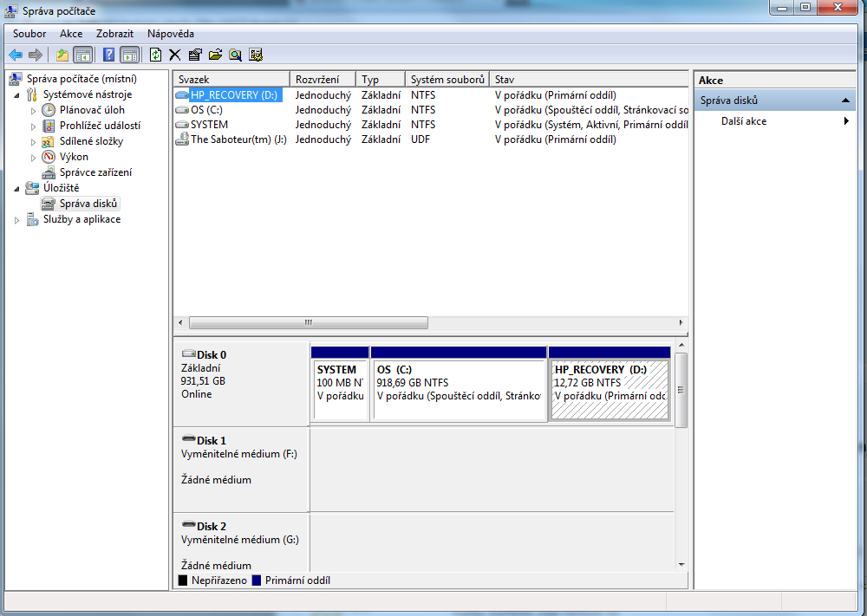Toggle the Show/Hide Action Pane icon

tap(129, 55)
